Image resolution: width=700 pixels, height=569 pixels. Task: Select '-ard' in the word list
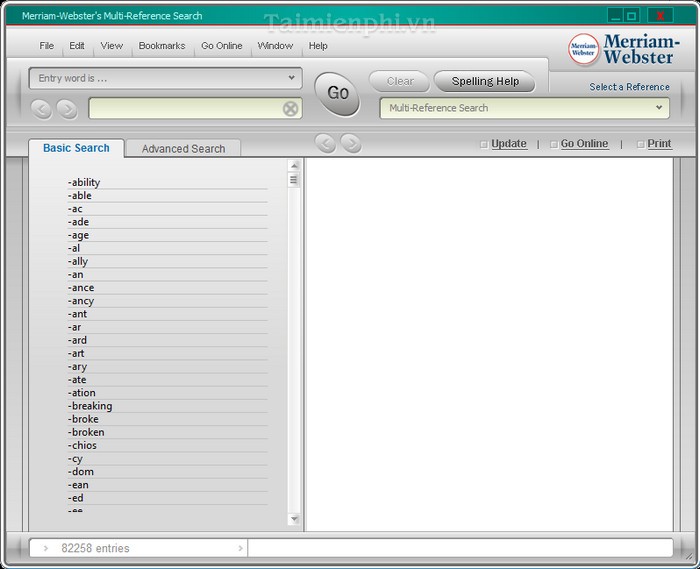[x=78, y=341]
